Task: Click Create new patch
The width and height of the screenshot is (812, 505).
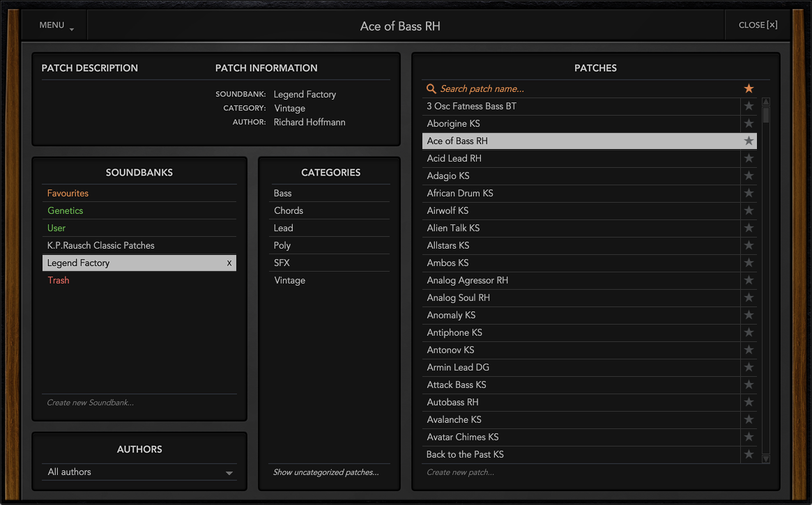Action: pyautogui.click(x=460, y=472)
